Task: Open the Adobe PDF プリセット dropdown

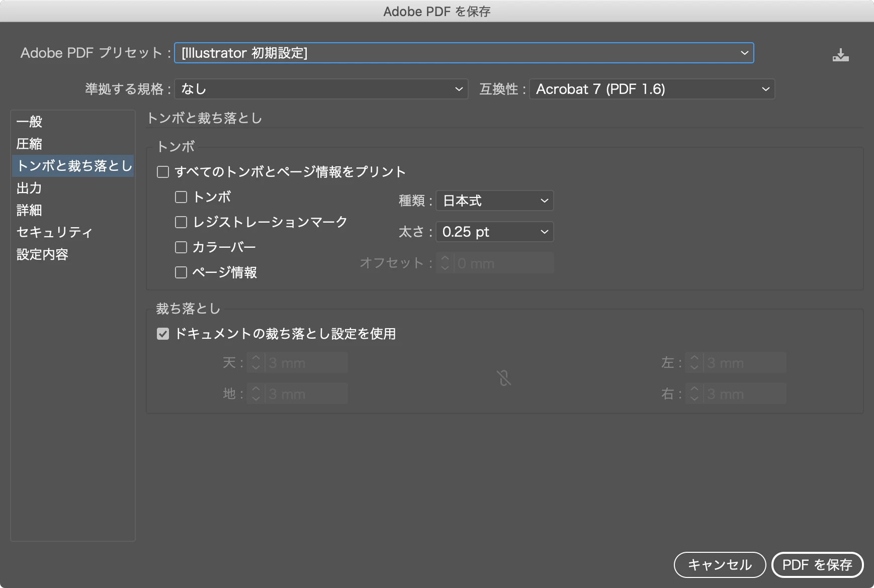Action: (464, 53)
